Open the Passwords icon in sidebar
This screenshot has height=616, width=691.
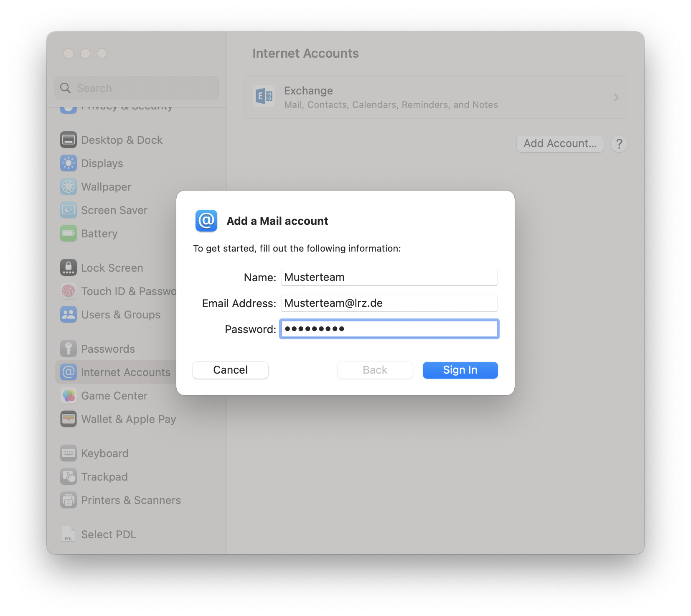pyautogui.click(x=68, y=348)
